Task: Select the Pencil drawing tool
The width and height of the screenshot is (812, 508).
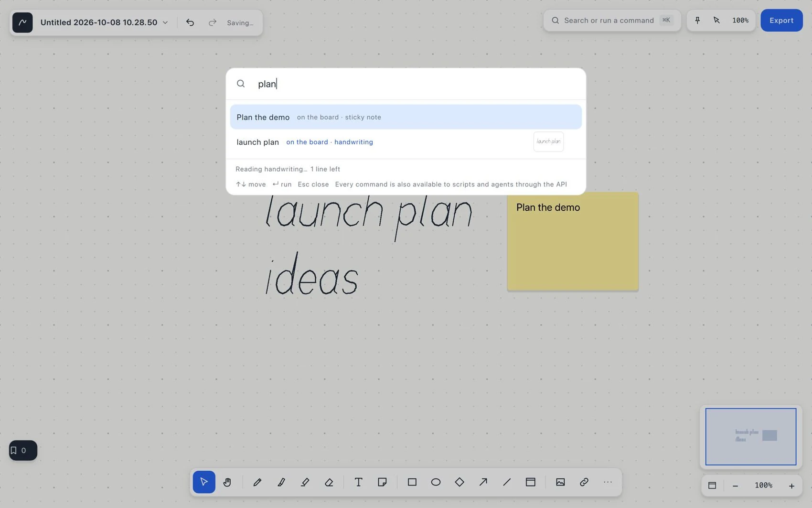Action: click(257, 482)
